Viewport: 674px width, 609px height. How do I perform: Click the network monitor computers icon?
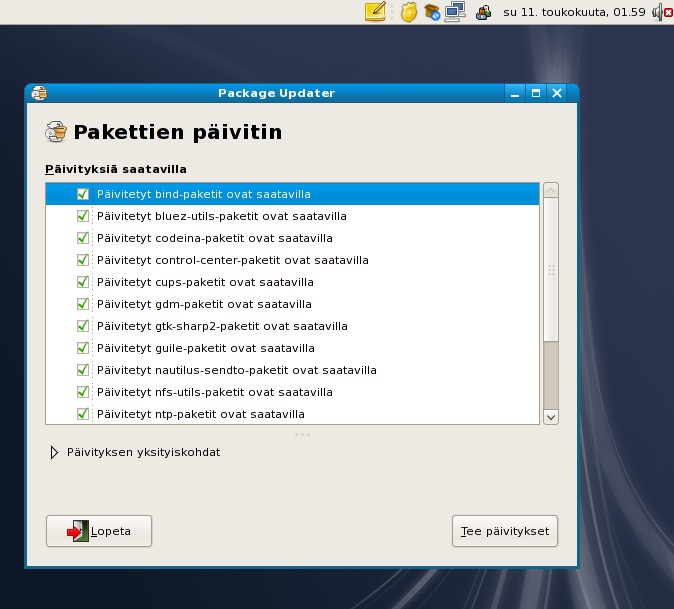[x=455, y=12]
